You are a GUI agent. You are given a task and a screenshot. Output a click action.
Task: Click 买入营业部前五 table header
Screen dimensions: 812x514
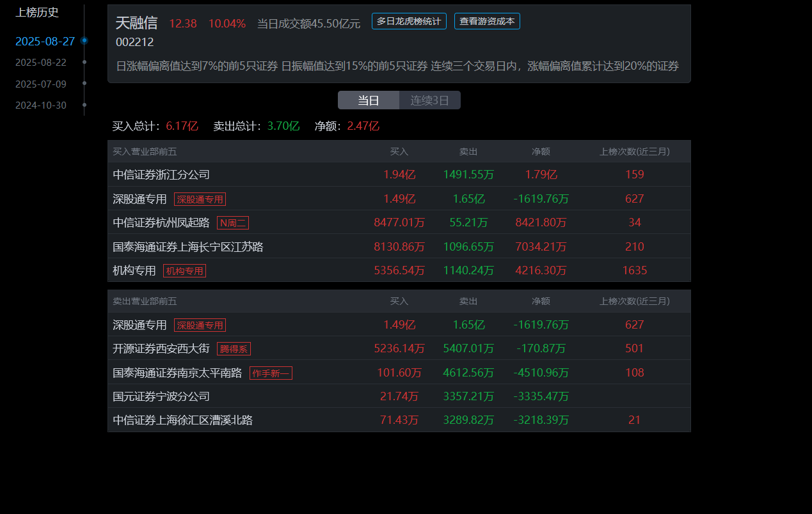pos(145,152)
